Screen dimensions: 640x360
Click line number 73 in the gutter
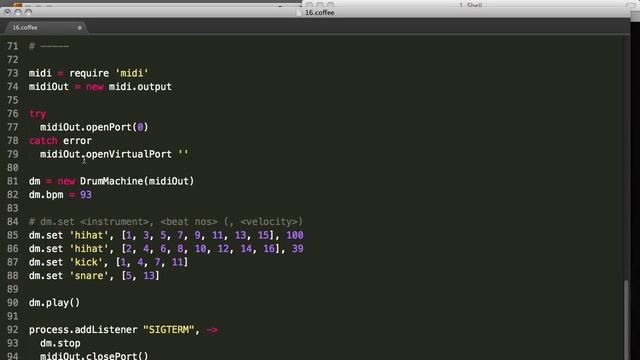coord(13,73)
